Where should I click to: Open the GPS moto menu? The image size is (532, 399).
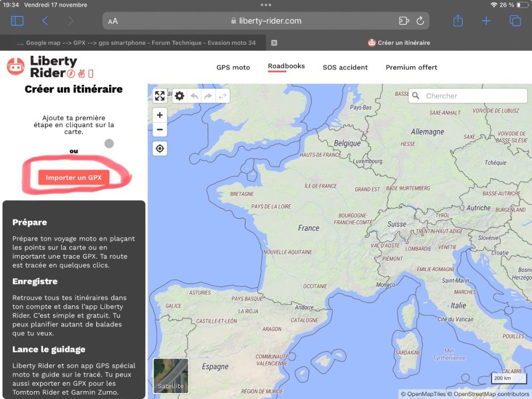233,68
